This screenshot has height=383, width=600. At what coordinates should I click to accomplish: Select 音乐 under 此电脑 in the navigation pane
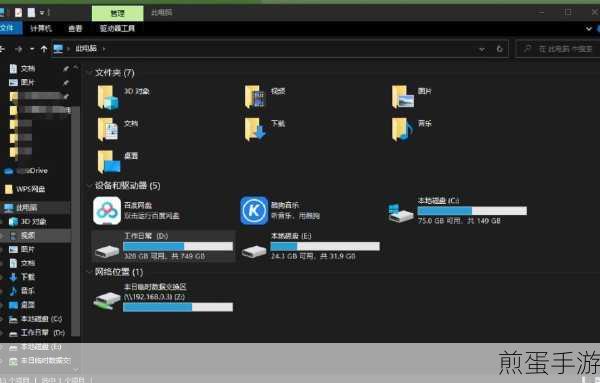[23, 291]
